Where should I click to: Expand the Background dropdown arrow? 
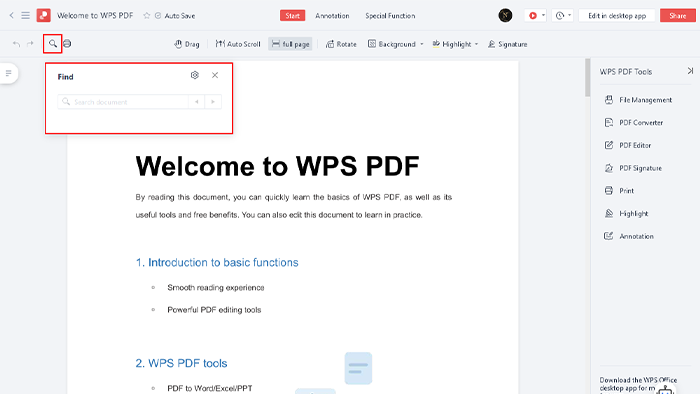421,44
